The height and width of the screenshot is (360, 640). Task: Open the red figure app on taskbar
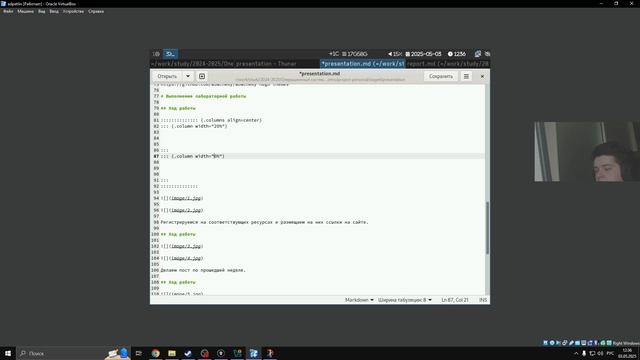(270, 353)
